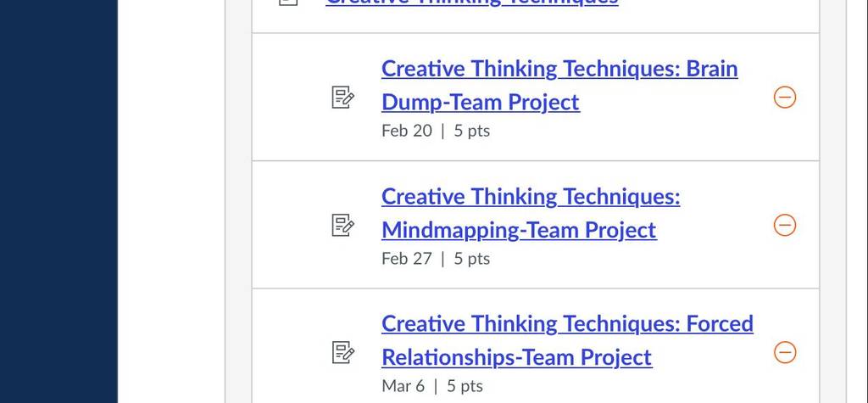Click the 5 pts label under Mindmapping-Team Project
The width and height of the screenshot is (868, 403).
[471, 259]
